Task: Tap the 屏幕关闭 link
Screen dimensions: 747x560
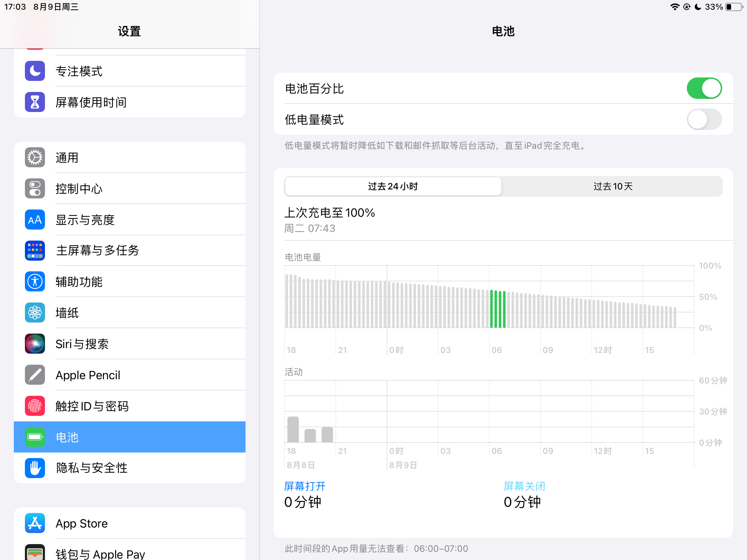Action: point(524,486)
